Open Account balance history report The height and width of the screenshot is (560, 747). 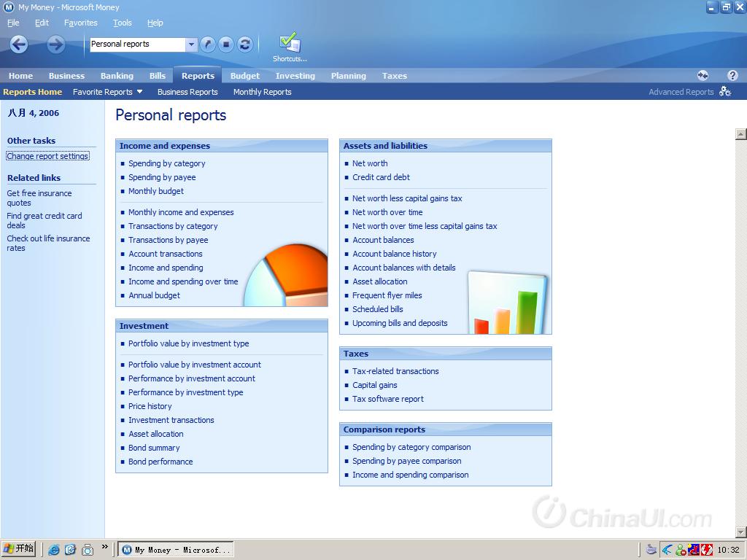[395, 254]
